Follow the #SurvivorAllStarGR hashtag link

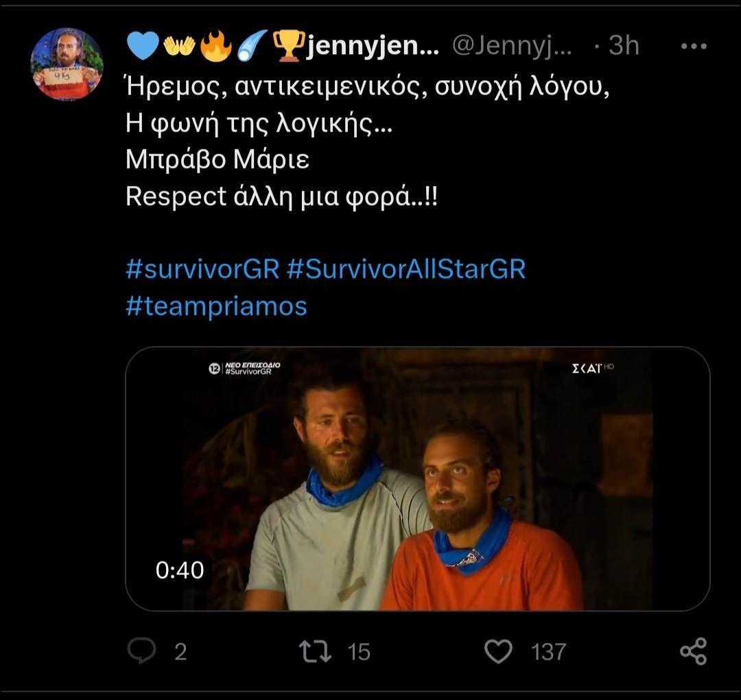[405, 268]
